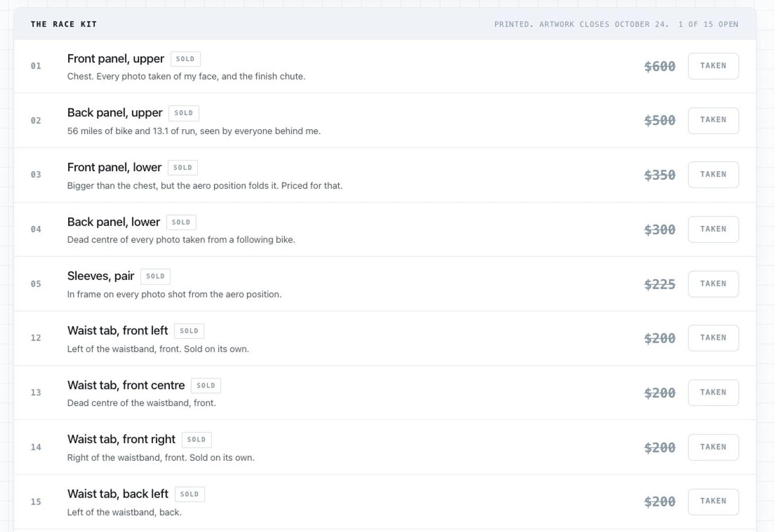
Task: Select the 'Waist tab, front centre' title
Action: [126, 385]
